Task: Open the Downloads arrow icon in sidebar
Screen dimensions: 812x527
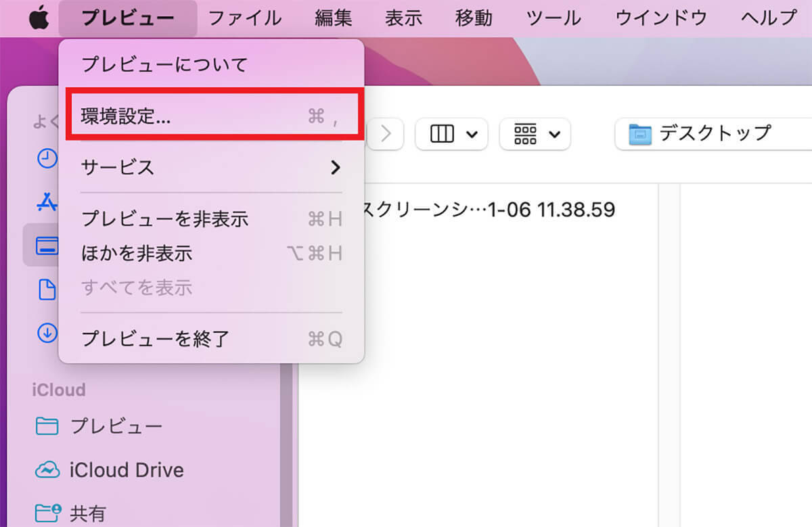Action: click(x=46, y=332)
